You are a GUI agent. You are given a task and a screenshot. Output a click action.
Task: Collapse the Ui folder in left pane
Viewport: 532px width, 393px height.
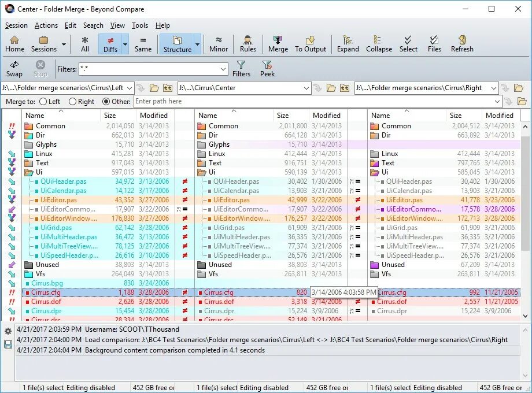29,172
